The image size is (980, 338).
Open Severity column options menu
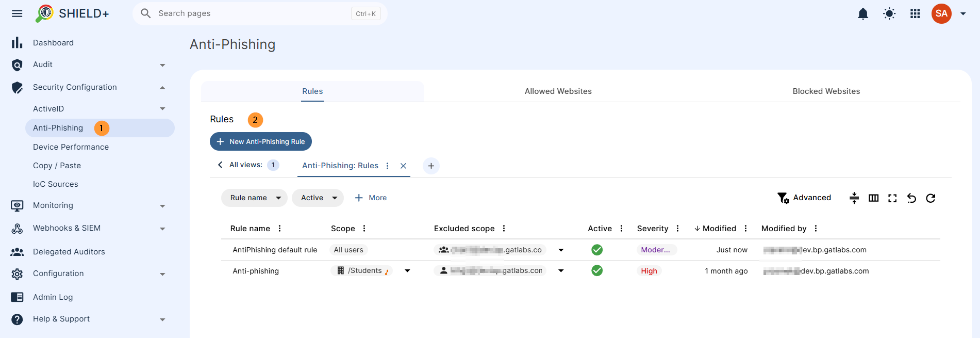pos(677,229)
